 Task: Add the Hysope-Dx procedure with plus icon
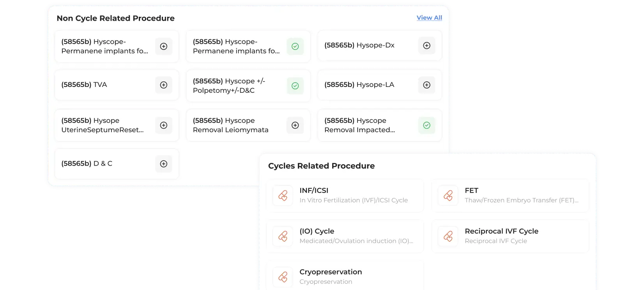point(426,46)
